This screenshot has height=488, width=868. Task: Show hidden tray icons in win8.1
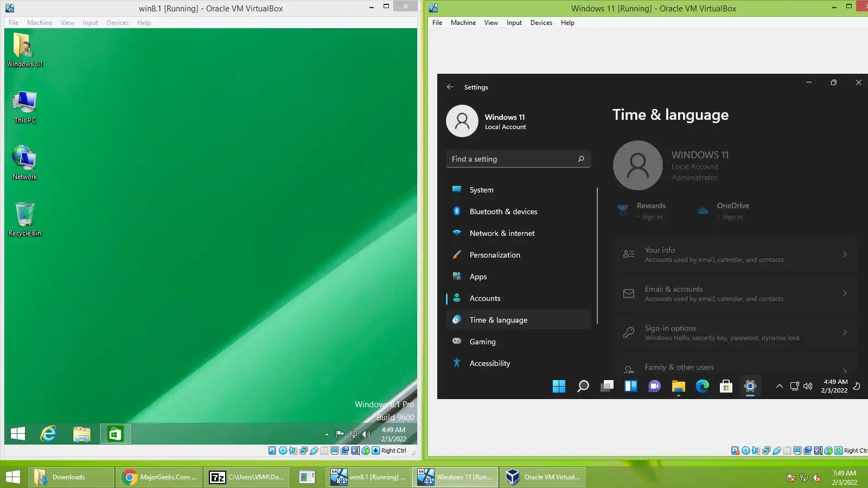point(327,434)
